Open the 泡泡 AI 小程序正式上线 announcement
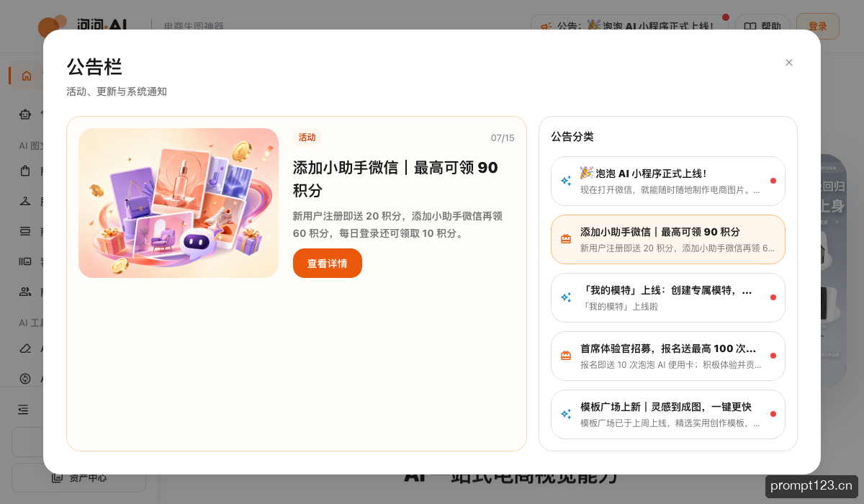This screenshot has width=864, height=504. click(668, 181)
